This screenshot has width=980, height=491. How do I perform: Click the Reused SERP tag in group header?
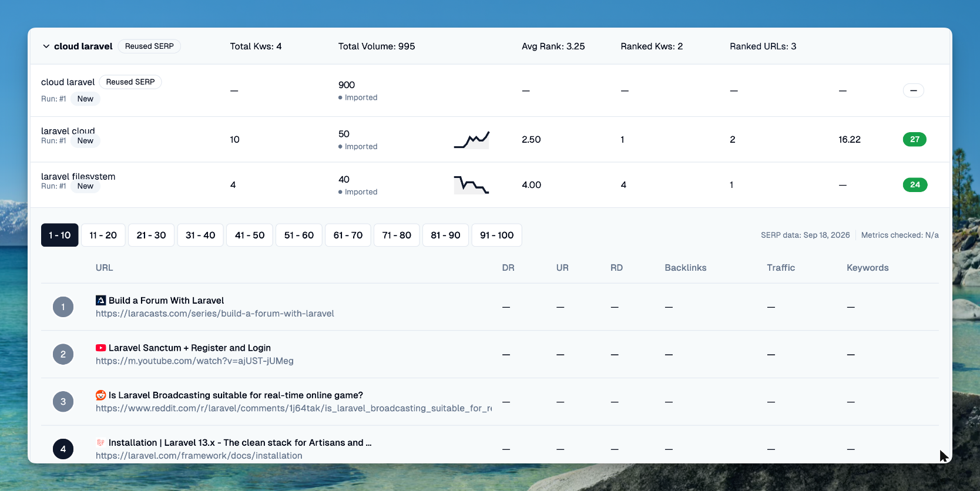149,46
